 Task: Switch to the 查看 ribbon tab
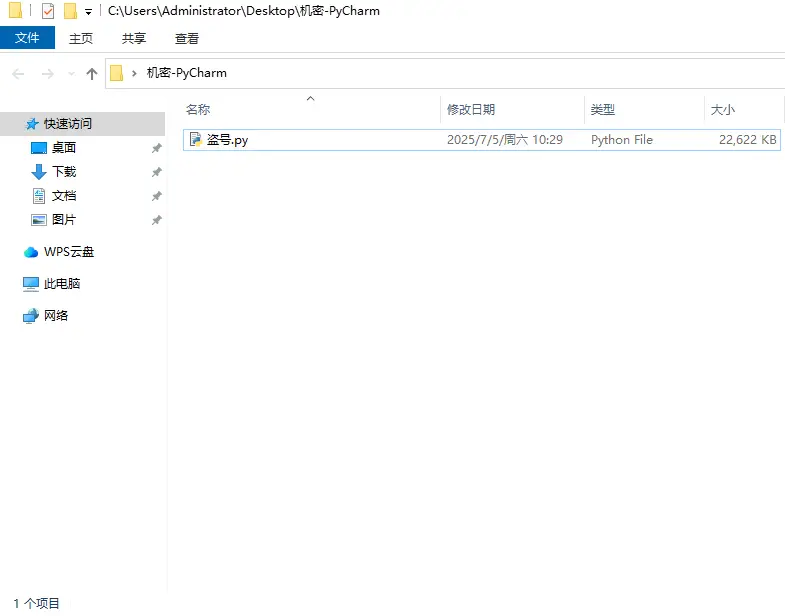[187, 39]
